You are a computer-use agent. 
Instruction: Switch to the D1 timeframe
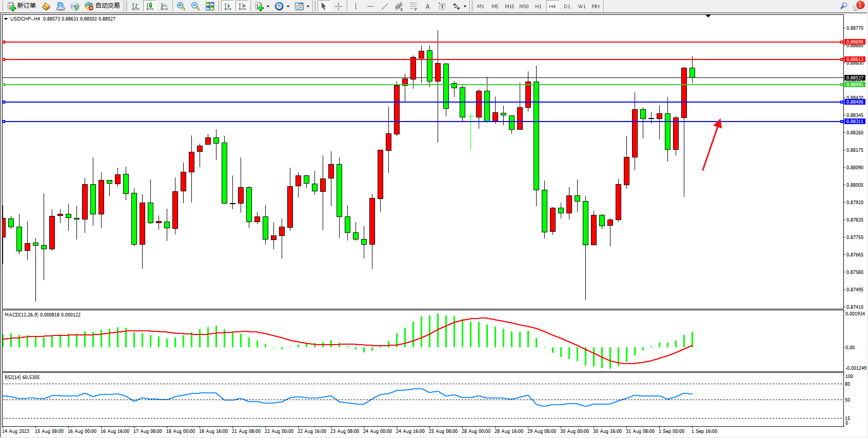click(567, 6)
